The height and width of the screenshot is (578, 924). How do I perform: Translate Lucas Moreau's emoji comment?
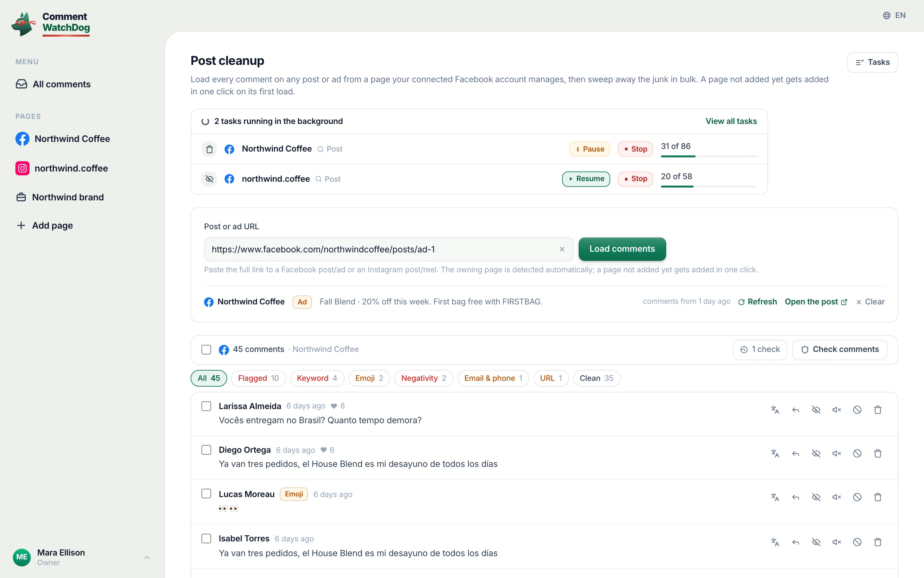coord(775,497)
